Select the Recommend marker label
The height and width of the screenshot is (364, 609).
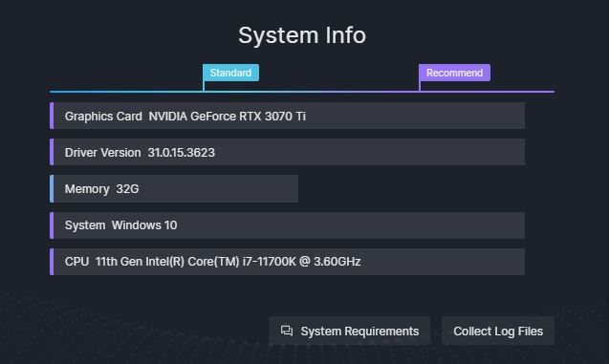[x=454, y=73]
